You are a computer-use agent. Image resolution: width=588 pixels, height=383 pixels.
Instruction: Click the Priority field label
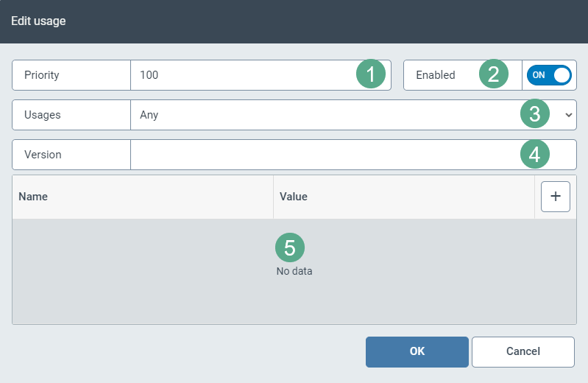[42, 75]
